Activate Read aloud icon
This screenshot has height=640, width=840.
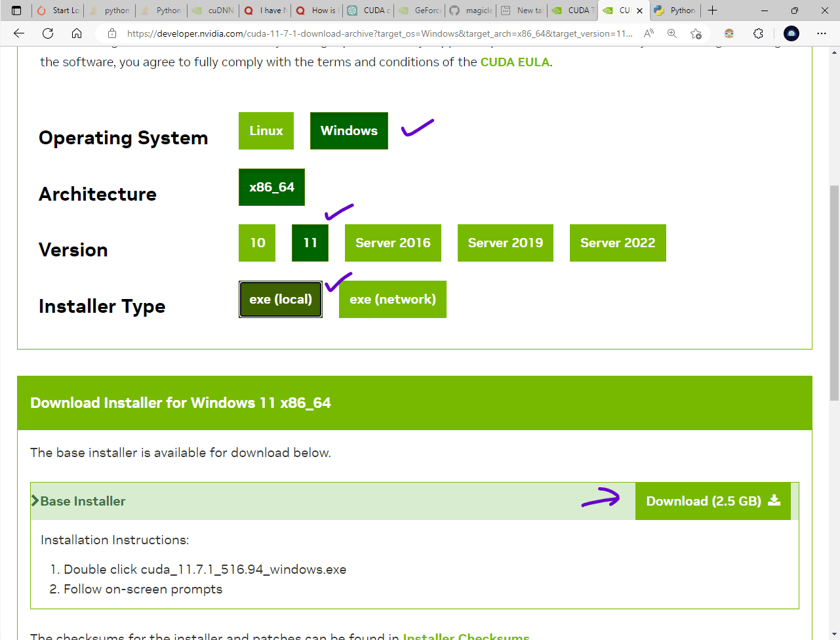click(x=649, y=33)
